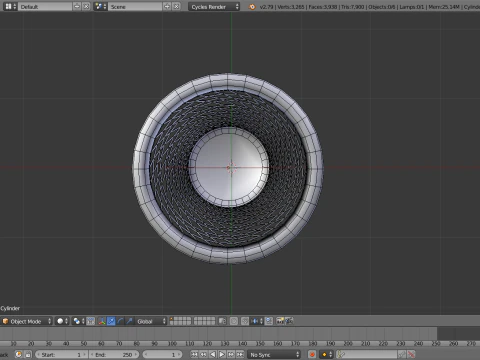Open the Object Mode dropdown
Viewport: 480px width, 360px height.
[x=27, y=321]
